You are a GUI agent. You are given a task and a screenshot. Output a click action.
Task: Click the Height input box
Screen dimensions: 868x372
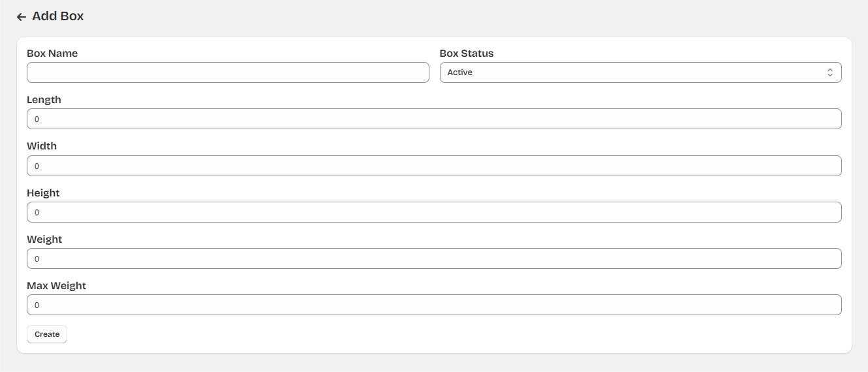434,212
